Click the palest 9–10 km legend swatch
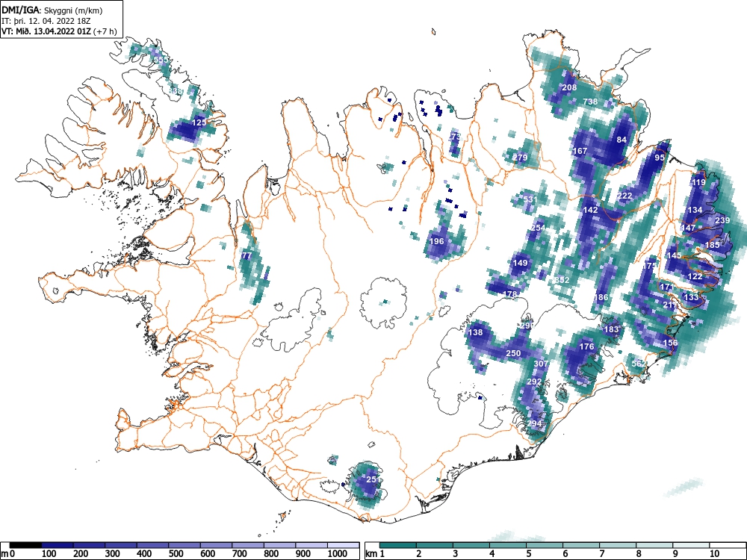 691,545
